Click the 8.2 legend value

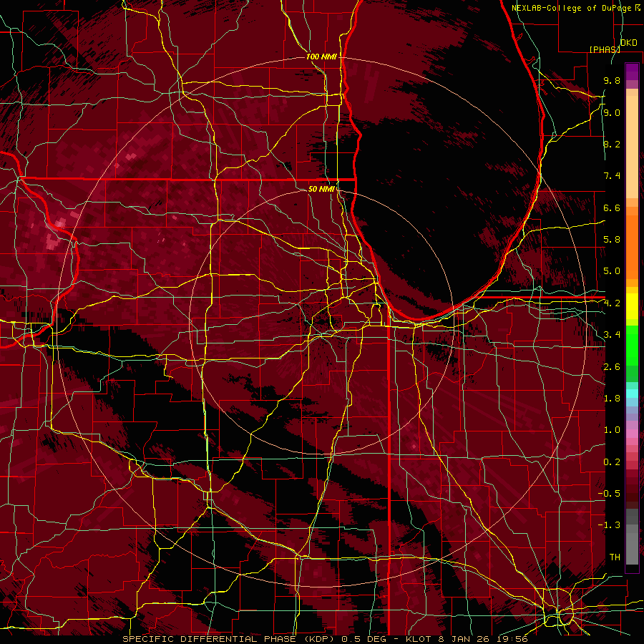pyautogui.click(x=612, y=144)
